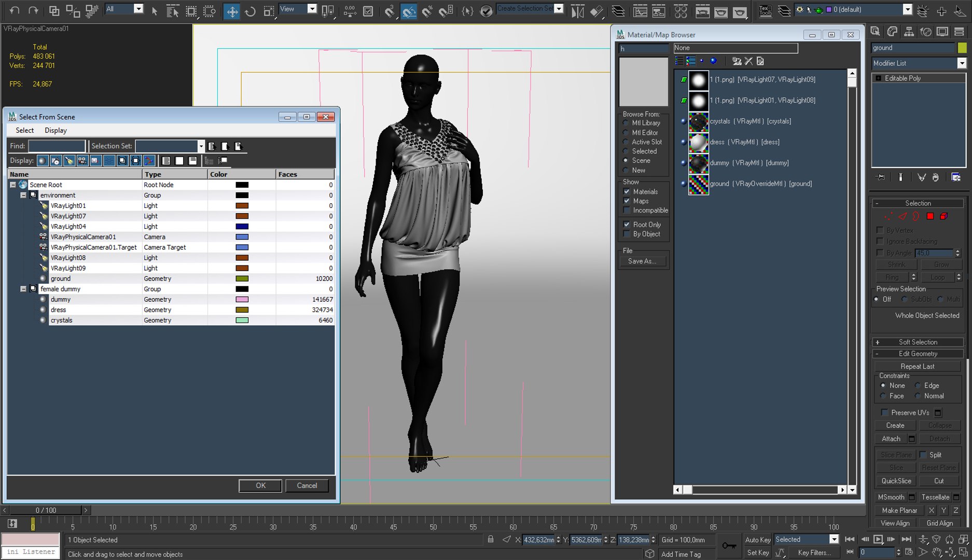This screenshot has height=560, width=972.
Task: Open the Select menu in Select From Scene
Action: [24, 130]
